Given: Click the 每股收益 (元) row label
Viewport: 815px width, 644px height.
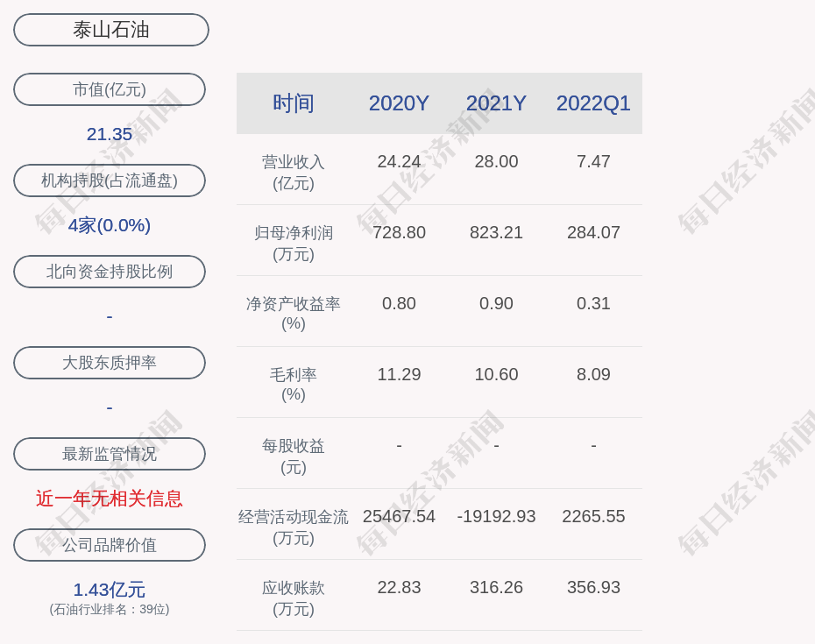Looking at the screenshot, I should pyautogui.click(x=294, y=456).
